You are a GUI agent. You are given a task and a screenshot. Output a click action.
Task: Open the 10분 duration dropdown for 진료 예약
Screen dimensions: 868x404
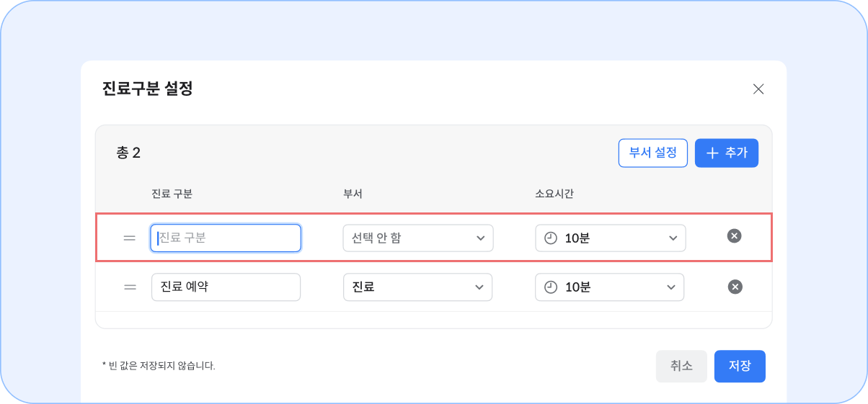(610, 287)
